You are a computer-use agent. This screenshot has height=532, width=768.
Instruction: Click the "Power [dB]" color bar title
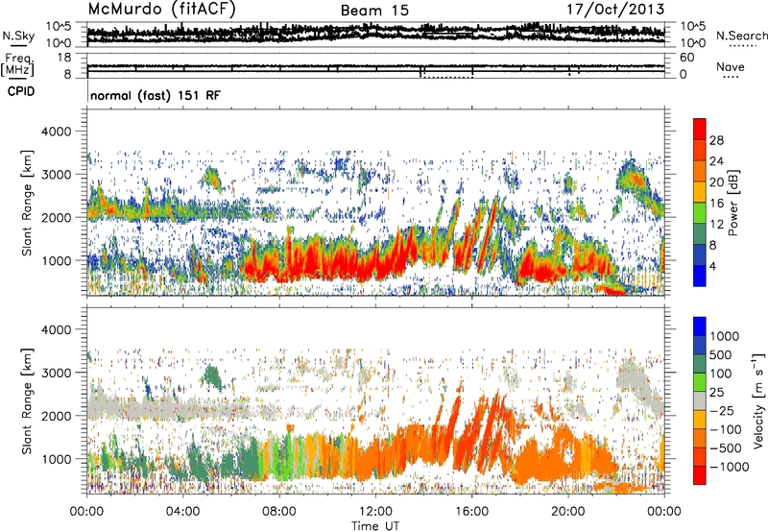pos(732,203)
